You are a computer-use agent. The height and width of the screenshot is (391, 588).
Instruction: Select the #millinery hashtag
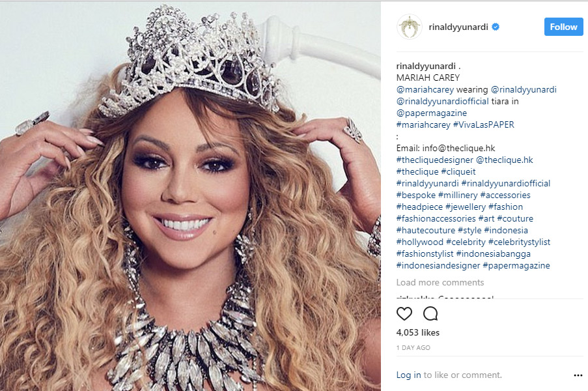[x=458, y=195]
